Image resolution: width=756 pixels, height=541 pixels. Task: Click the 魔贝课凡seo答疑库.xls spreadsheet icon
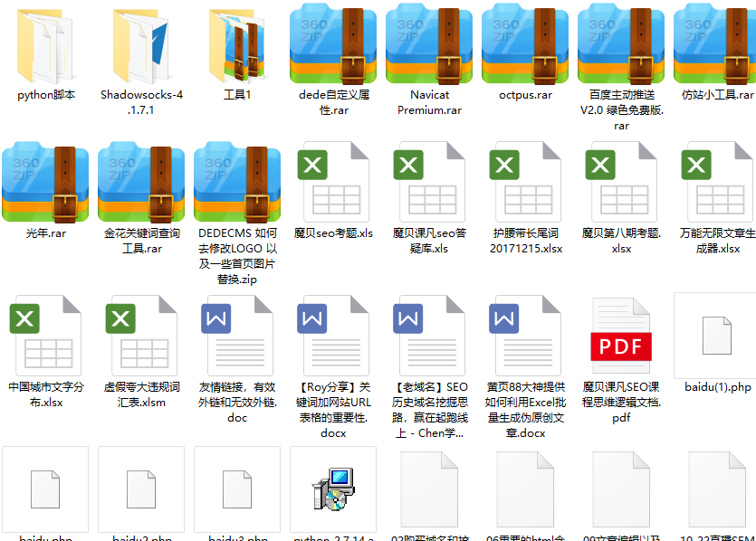[x=429, y=182]
